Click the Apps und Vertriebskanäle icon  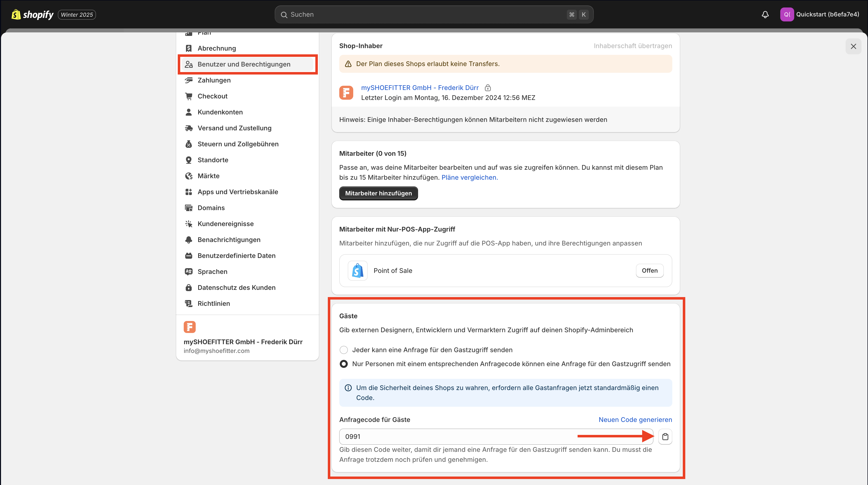[x=189, y=192]
